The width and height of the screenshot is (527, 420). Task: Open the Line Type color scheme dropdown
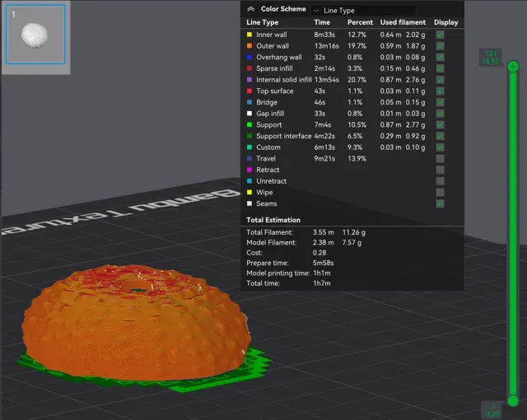[364, 11]
